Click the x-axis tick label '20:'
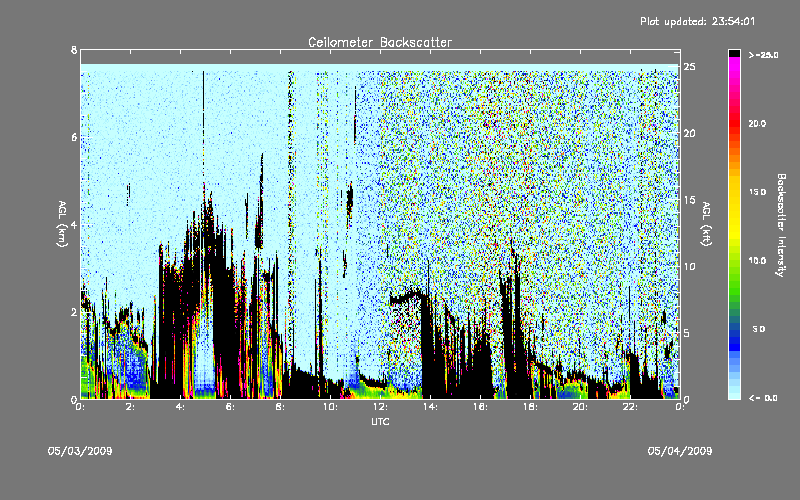800x500 pixels. (x=580, y=407)
